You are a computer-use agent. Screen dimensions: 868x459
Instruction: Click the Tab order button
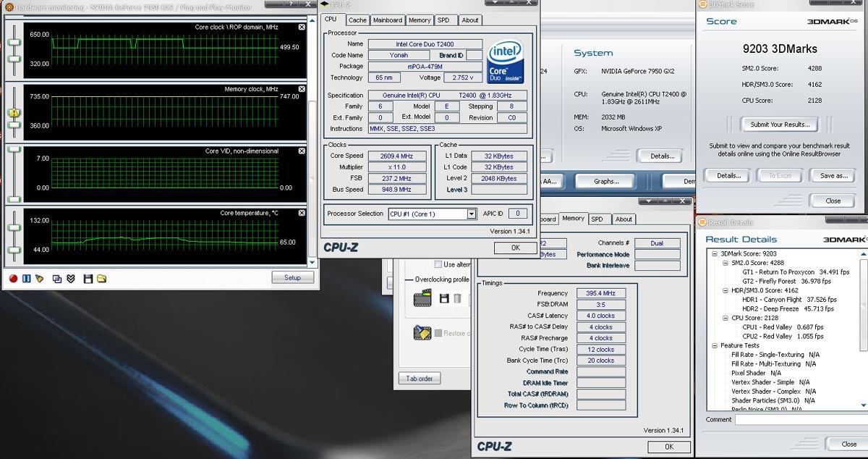point(419,379)
